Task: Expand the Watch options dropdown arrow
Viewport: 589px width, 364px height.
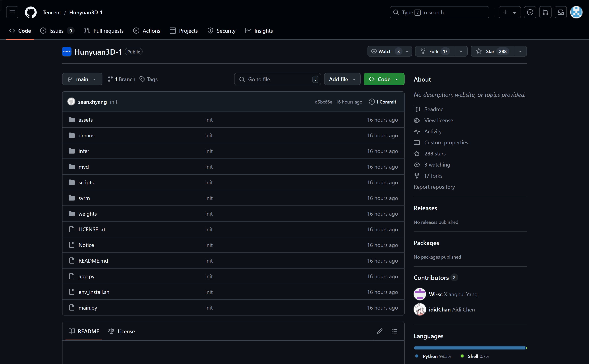Action: [x=407, y=51]
